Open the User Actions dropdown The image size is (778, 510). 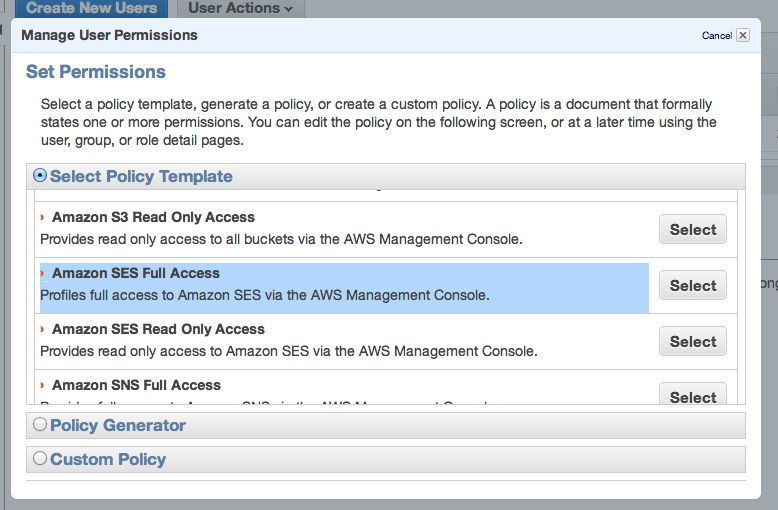(241, 8)
